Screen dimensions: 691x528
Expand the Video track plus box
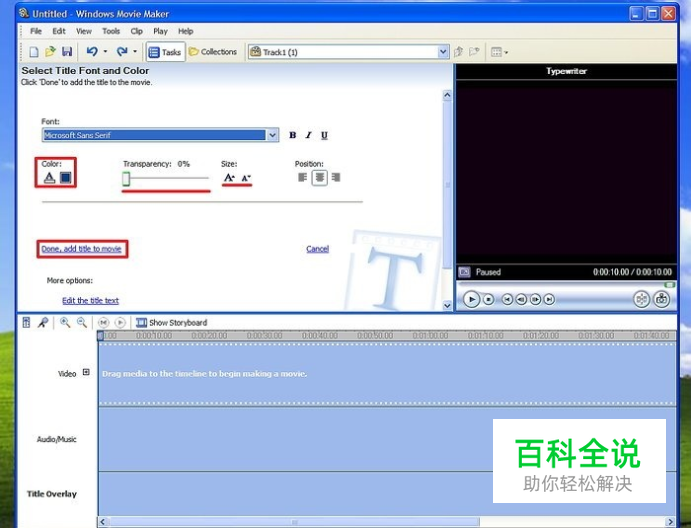click(x=86, y=372)
